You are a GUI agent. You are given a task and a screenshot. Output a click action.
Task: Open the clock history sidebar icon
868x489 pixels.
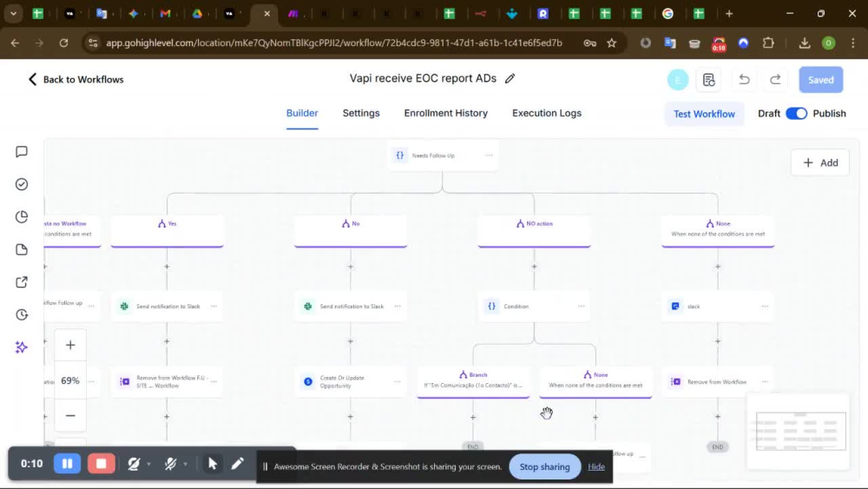click(22, 315)
